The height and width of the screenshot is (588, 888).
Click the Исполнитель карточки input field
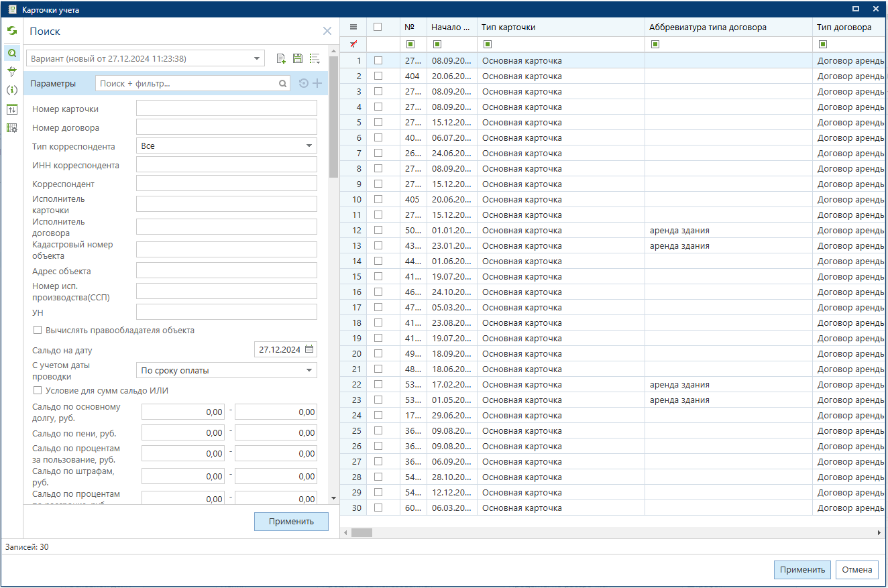(227, 204)
